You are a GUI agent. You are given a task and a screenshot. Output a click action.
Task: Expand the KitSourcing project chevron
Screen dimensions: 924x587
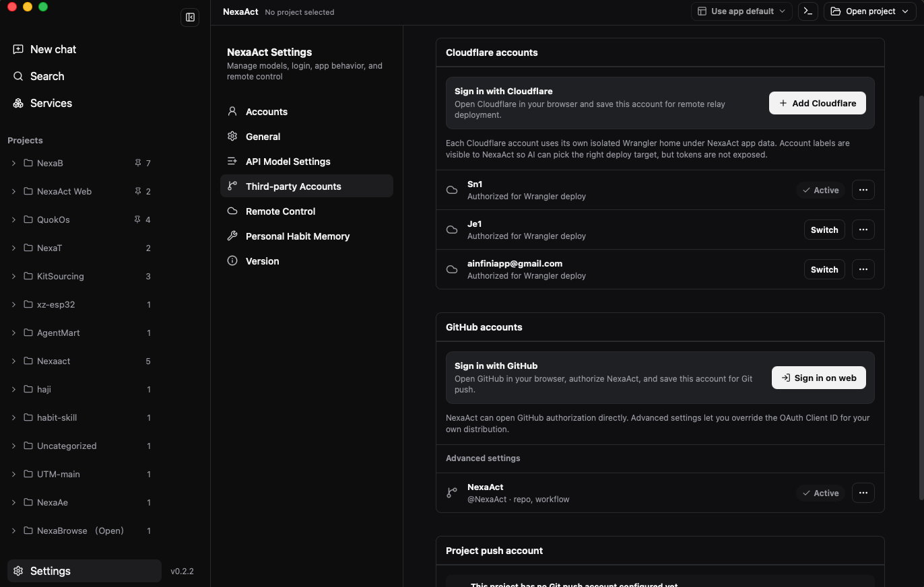(x=13, y=276)
